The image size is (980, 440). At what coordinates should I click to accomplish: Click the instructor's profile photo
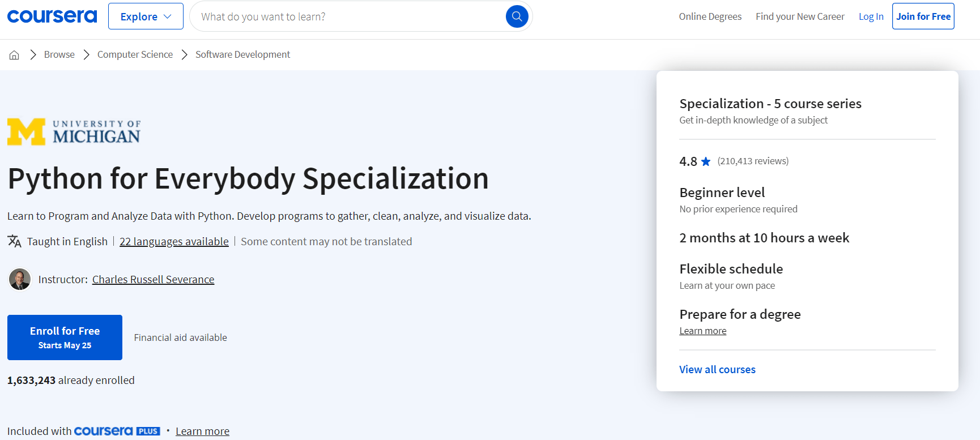point(20,279)
